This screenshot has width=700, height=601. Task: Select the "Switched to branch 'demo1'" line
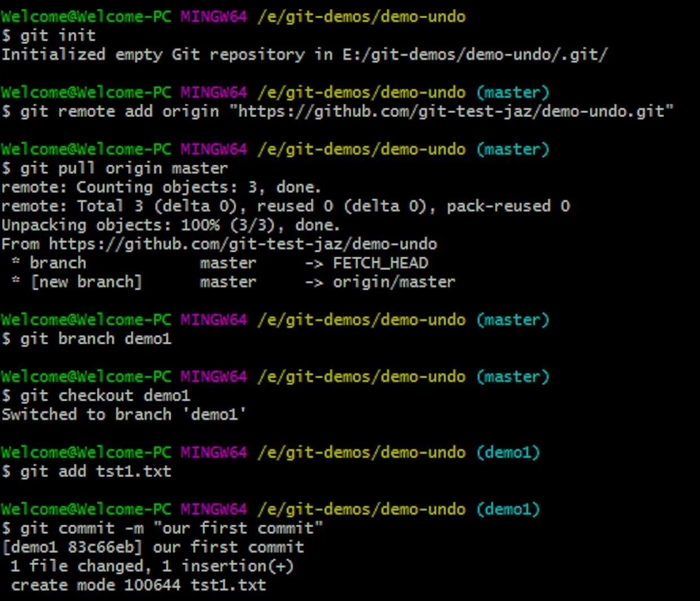(124, 415)
